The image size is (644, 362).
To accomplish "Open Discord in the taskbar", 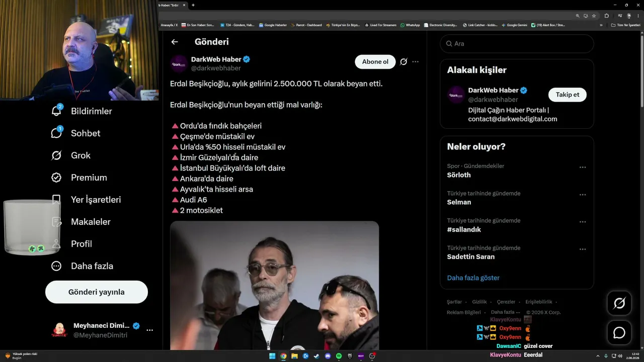I will [328, 356].
